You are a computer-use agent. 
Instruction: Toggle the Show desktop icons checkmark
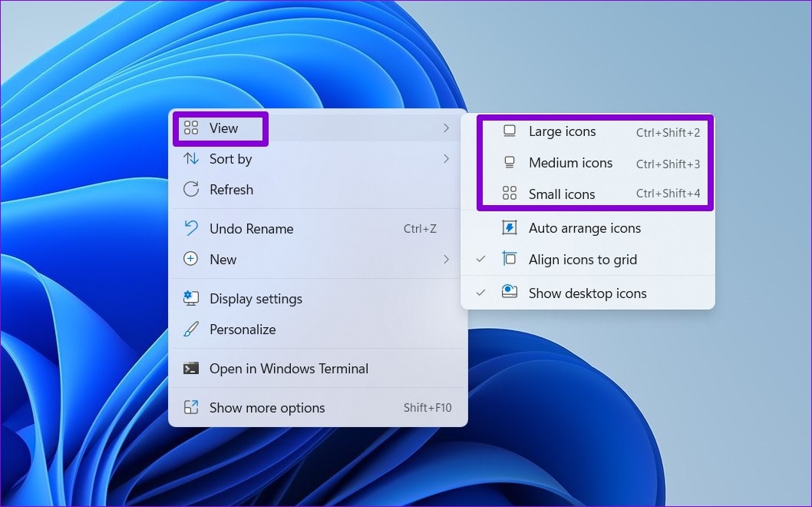480,293
